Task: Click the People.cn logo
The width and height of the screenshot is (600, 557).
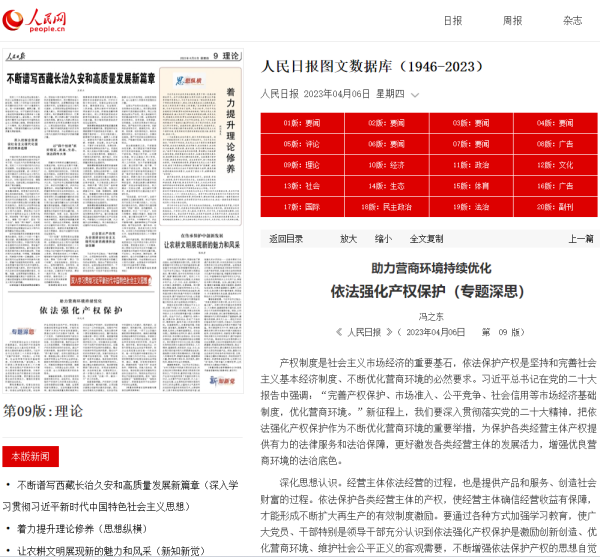Action: coord(34,20)
